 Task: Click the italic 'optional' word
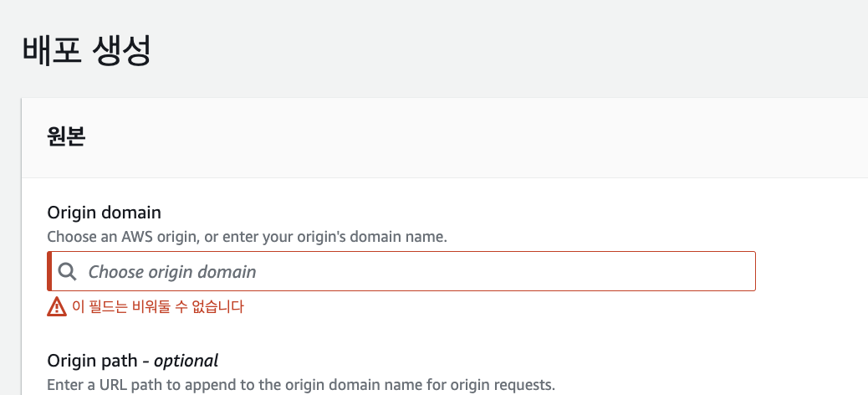coord(186,361)
